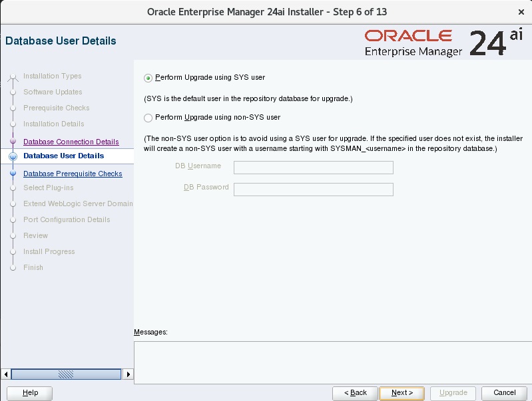This screenshot has width=532, height=401.
Task: Click the Port Configuration Details step
Action: [x=67, y=219]
